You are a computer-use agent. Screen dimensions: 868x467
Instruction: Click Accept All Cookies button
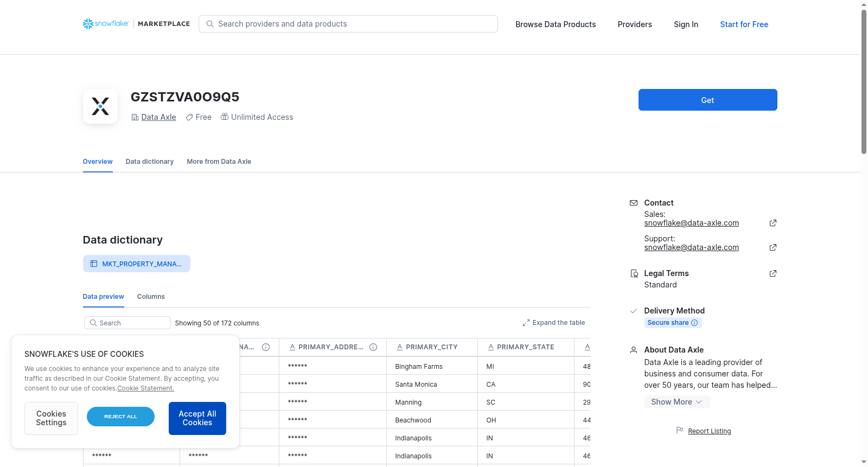tap(197, 418)
